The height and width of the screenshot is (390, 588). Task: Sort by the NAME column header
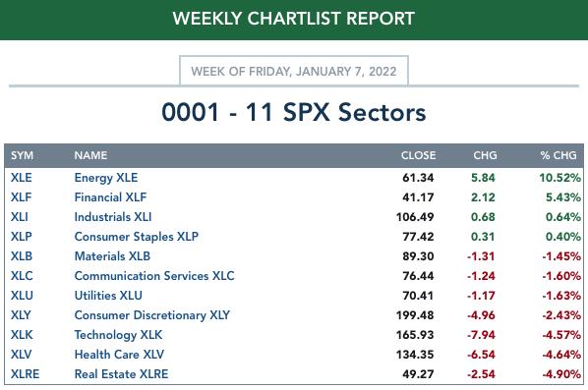[90, 155]
